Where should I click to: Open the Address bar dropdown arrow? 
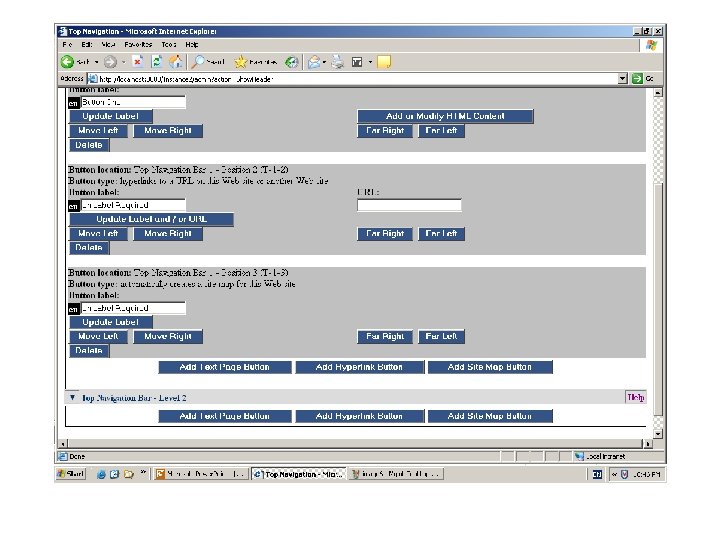(623, 79)
